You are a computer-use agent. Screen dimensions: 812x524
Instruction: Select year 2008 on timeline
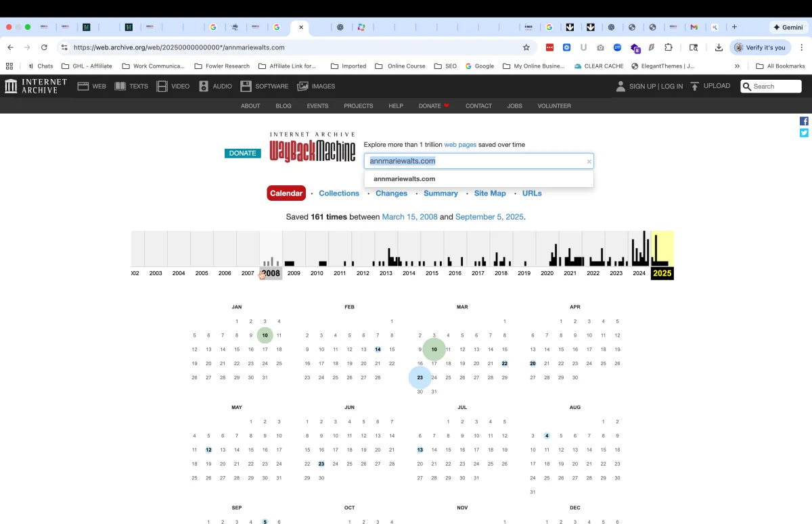(271, 273)
